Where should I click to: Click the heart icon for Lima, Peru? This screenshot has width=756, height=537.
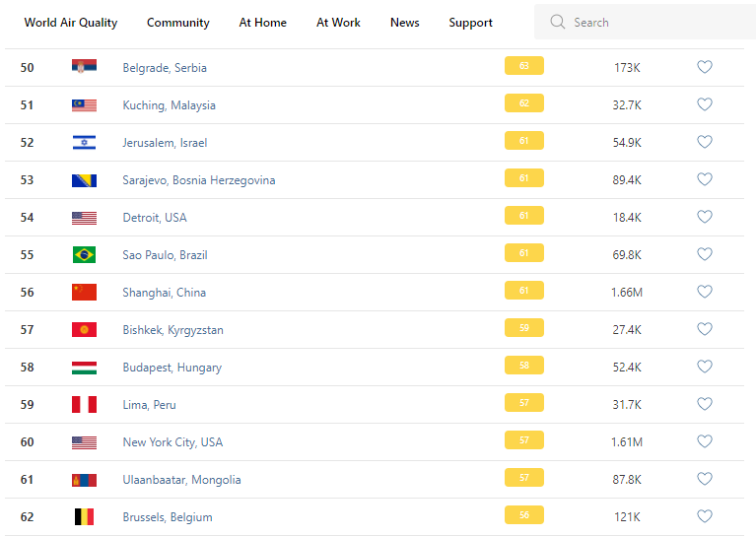705,404
